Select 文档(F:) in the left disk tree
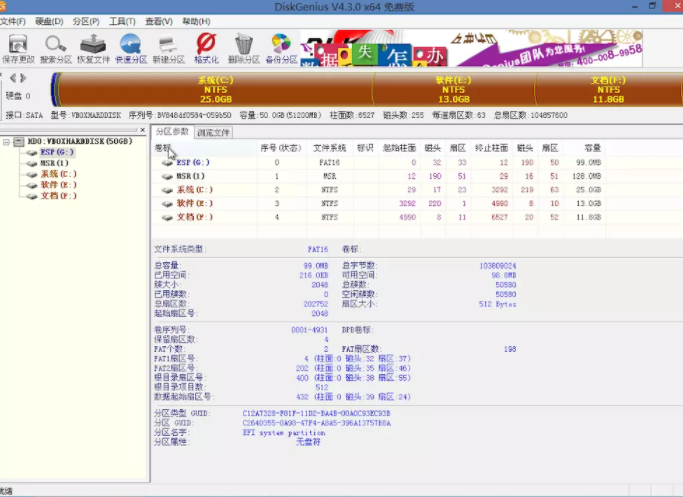This screenshot has width=683, height=497. click(56, 196)
